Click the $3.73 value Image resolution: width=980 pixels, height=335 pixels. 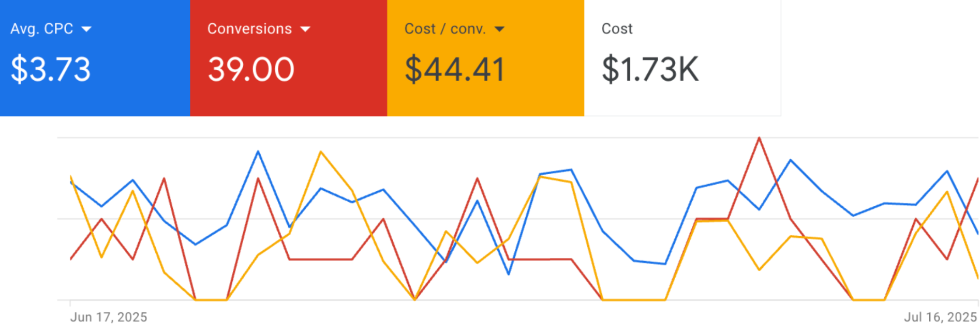pos(51,69)
